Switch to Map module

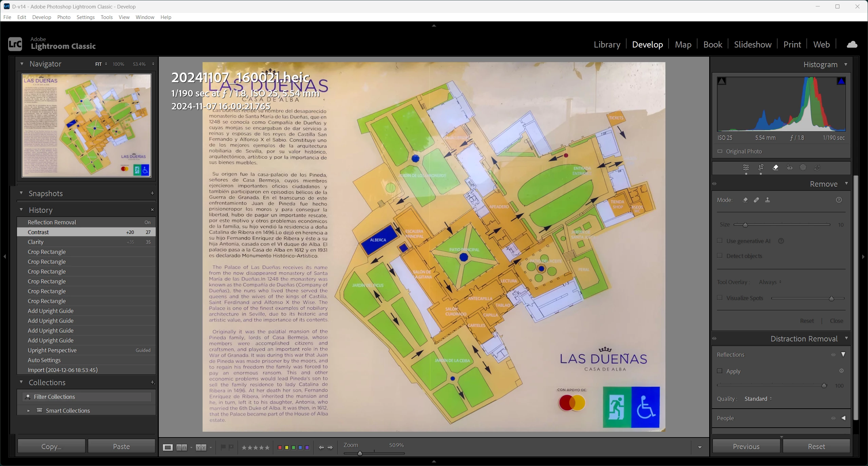(683, 44)
